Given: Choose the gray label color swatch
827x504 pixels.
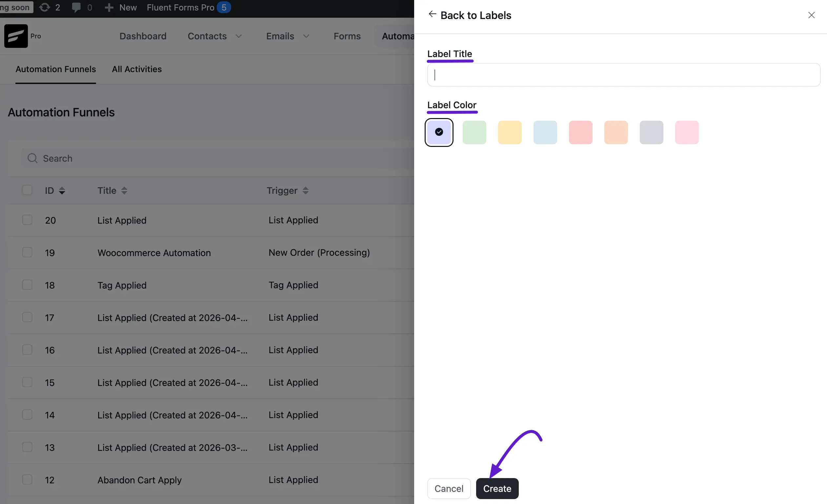Looking at the screenshot, I should coord(652,132).
